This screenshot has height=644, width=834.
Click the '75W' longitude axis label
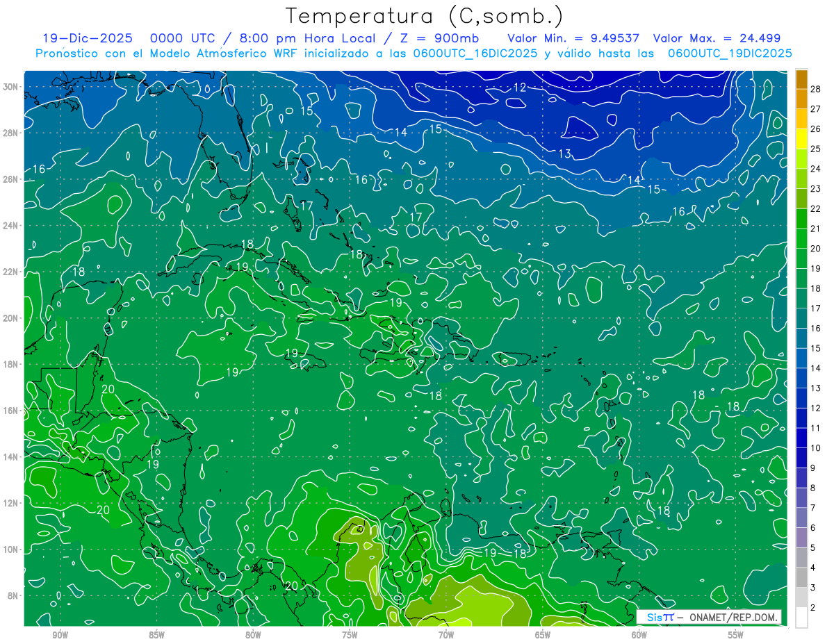click(350, 635)
